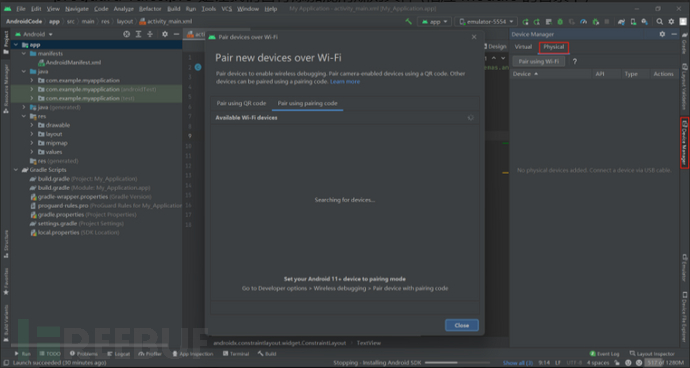Click the main toolbar search magnifier icon
This screenshot has height=368, width=690.
[x=660, y=22]
